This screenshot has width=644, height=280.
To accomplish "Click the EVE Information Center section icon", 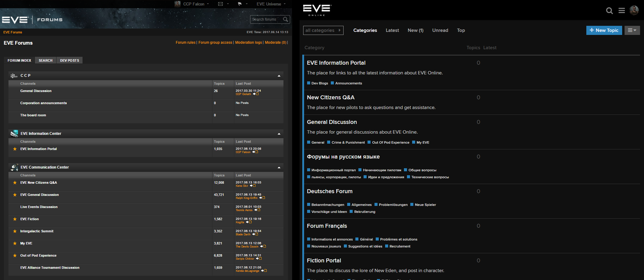I will (14, 134).
